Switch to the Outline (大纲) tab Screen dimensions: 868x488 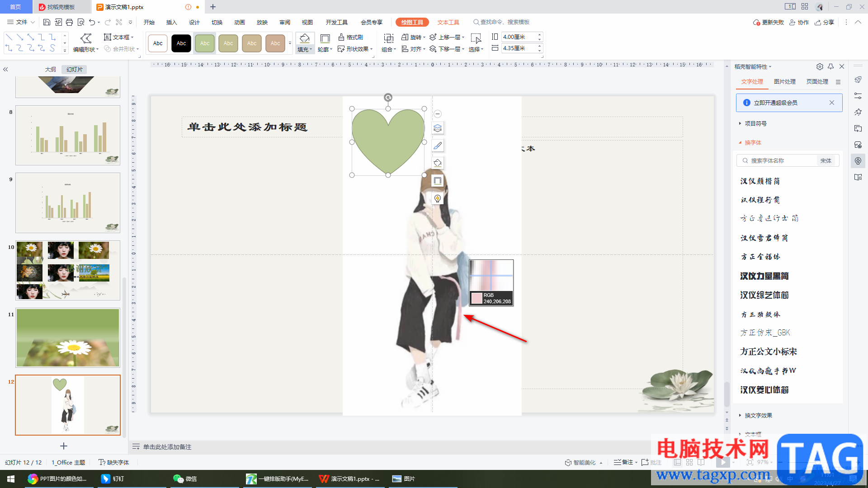[x=51, y=69]
